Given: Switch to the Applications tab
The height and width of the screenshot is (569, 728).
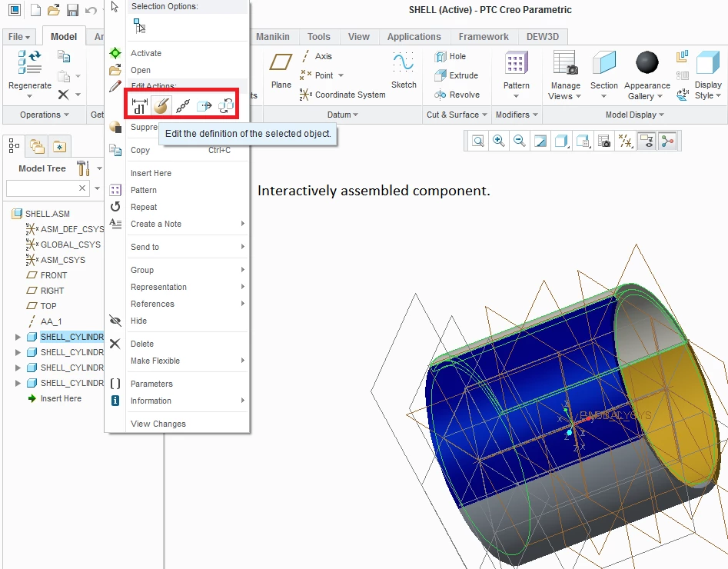Looking at the screenshot, I should (414, 37).
